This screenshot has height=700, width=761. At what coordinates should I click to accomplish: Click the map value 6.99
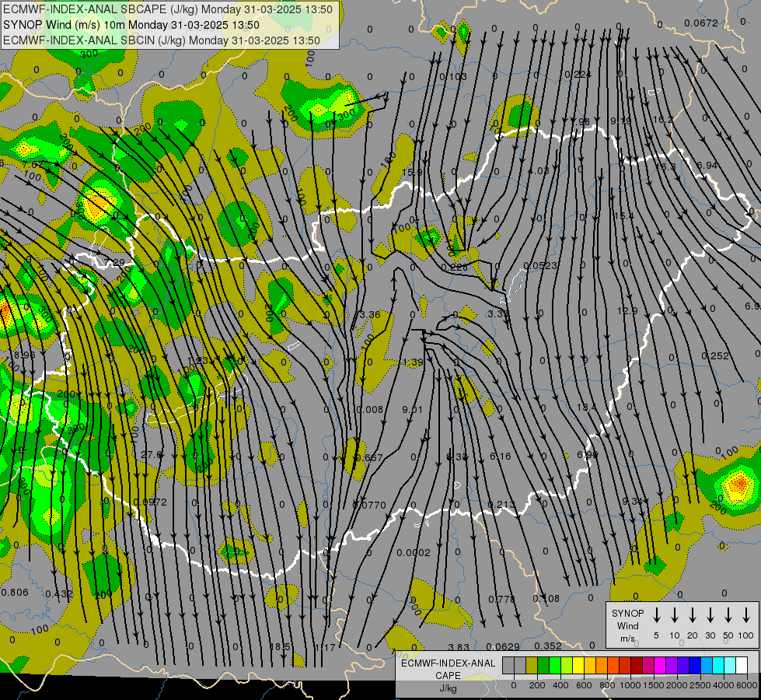point(588,454)
